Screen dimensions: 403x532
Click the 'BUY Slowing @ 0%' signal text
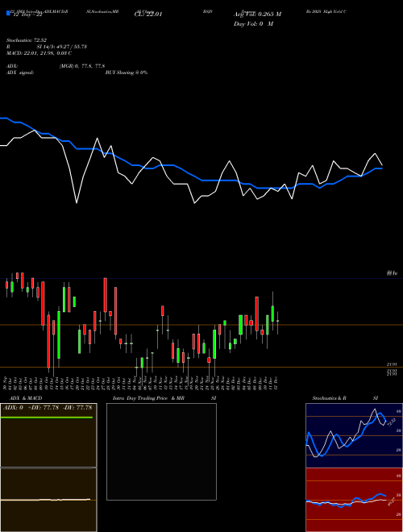click(x=127, y=73)
